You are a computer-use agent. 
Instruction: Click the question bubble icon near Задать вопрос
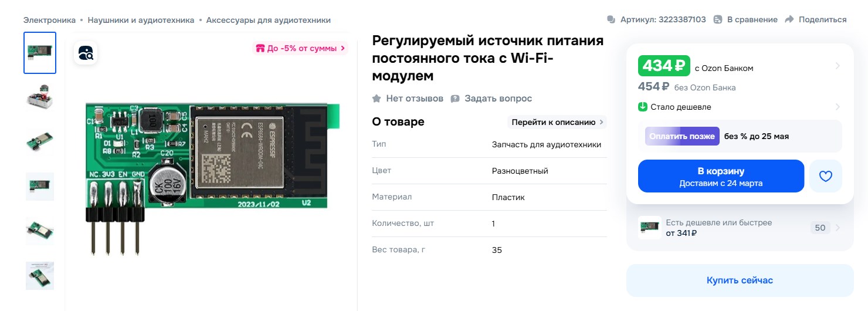455,99
